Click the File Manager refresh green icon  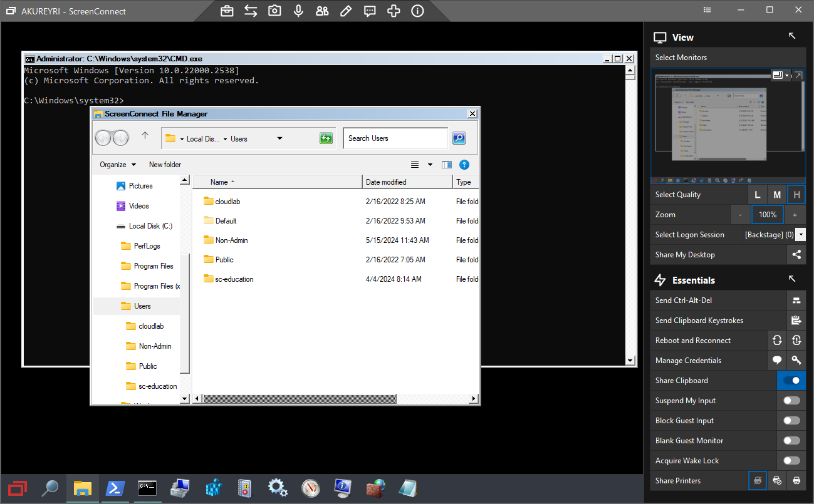point(326,138)
